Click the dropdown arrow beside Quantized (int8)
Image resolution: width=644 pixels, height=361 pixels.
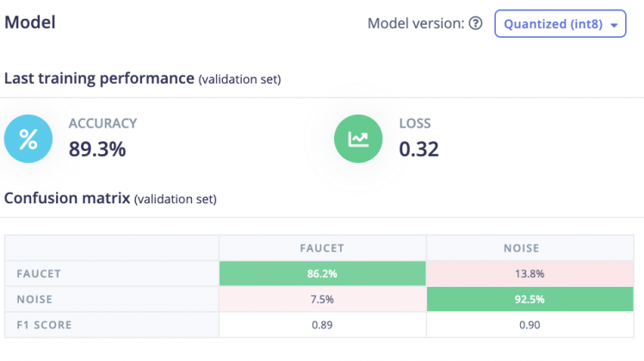(613, 25)
